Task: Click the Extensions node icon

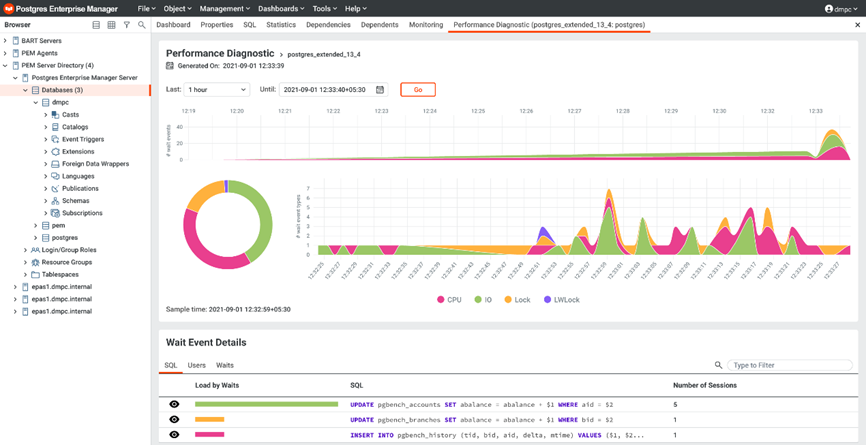Action: coord(55,151)
